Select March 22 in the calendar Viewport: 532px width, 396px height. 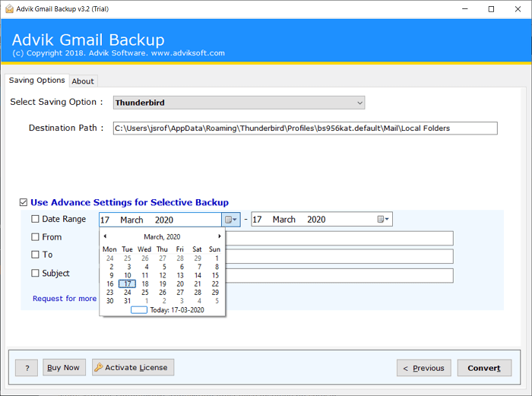click(215, 284)
